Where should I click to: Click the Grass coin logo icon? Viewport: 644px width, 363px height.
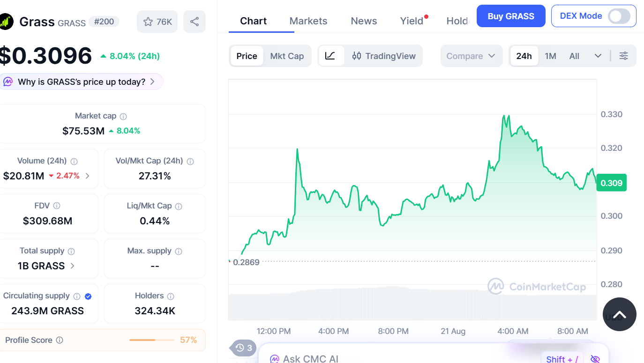pos(6,22)
